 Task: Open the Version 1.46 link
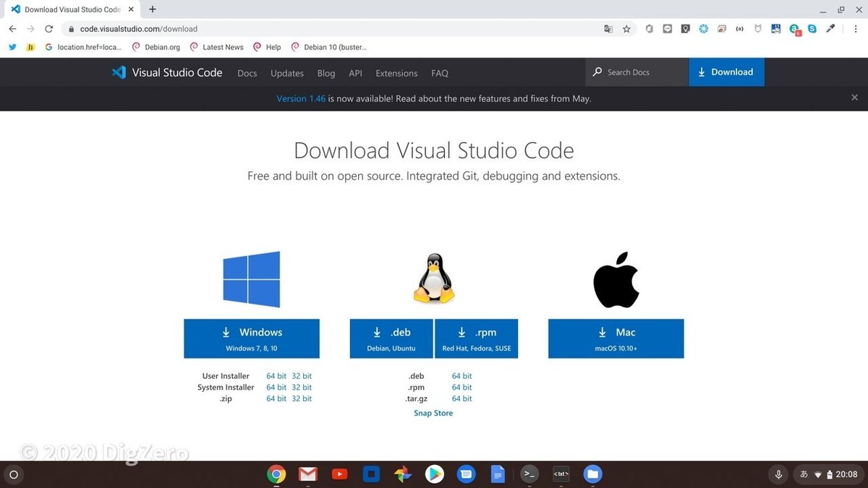(x=301, y=98)
